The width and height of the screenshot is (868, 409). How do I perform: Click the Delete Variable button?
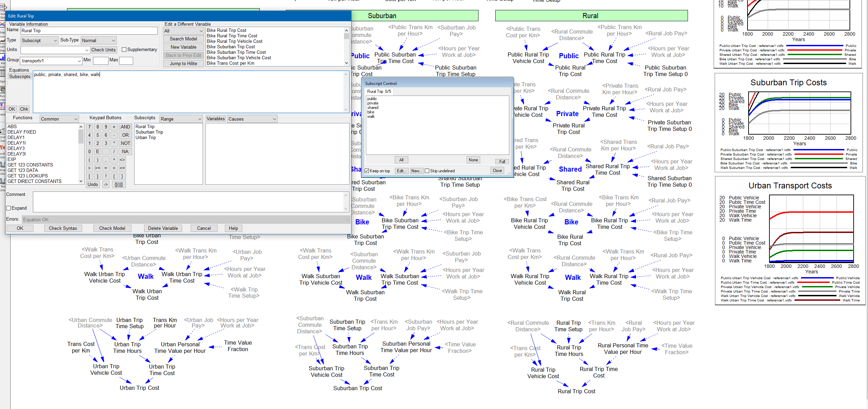click(163, 228)
